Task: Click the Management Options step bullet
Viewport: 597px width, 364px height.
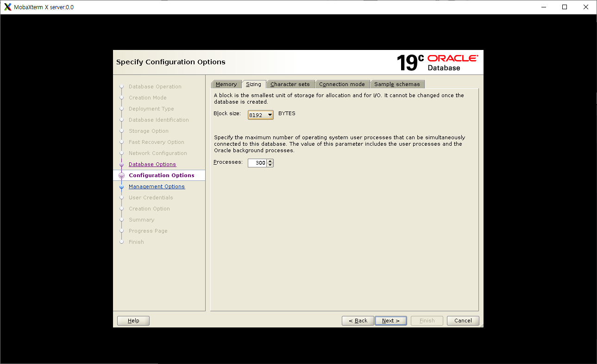Action: (x=121, y=186)
